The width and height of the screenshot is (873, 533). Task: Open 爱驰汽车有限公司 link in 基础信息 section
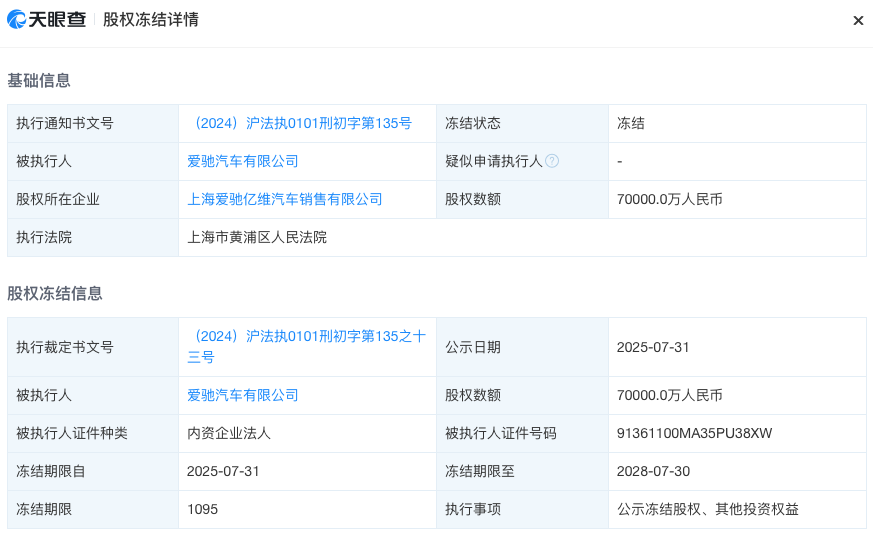(x=243, y=161)
